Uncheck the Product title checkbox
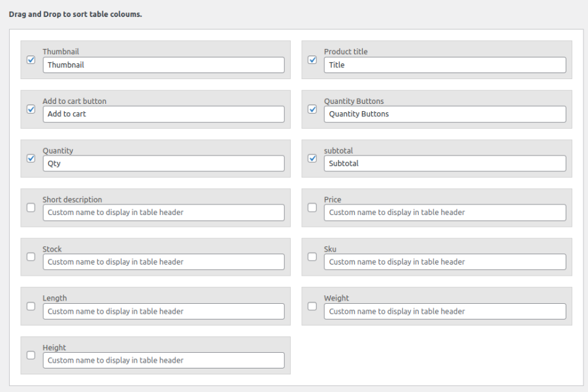 [x=312, y=60]
